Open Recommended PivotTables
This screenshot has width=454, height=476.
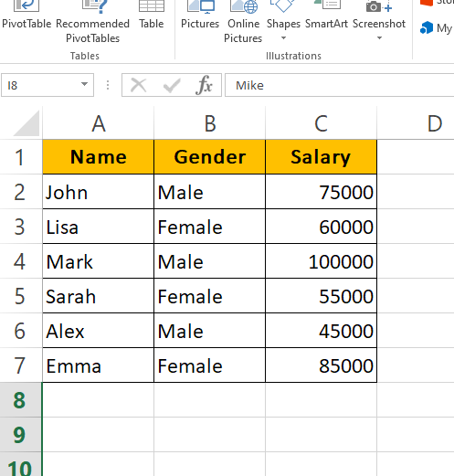tap(92, 22)
